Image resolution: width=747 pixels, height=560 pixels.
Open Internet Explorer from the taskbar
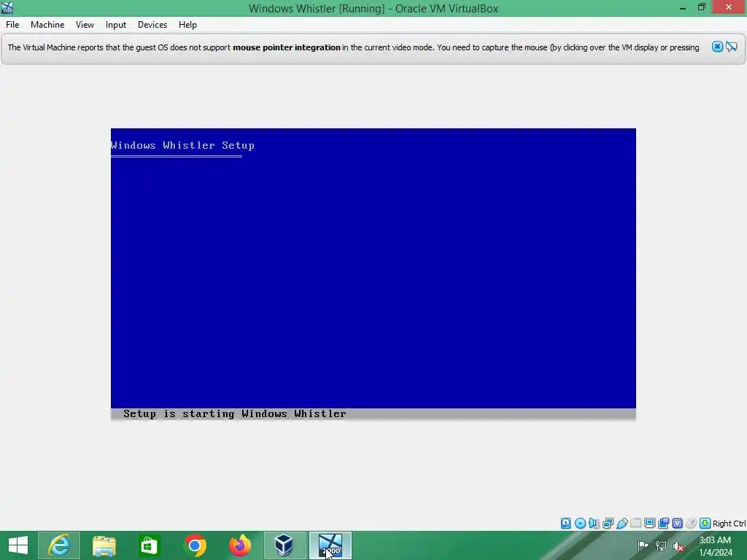click(59, 545)
